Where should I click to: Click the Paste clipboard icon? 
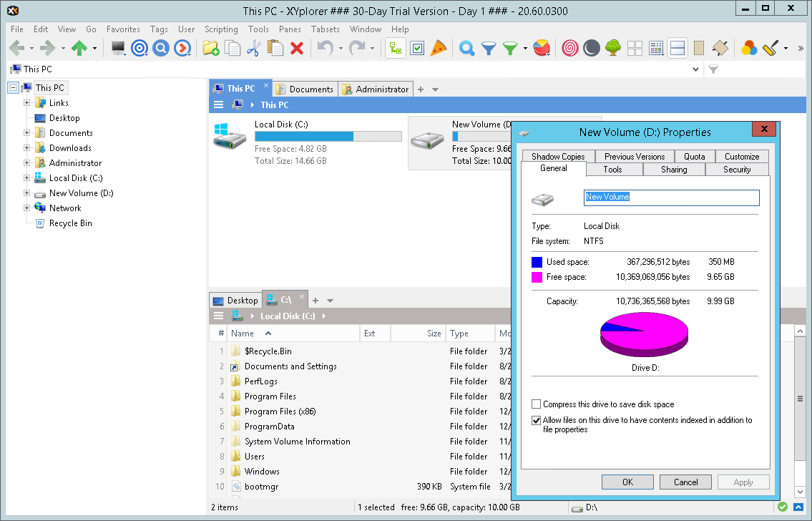(x=275, y=48)
